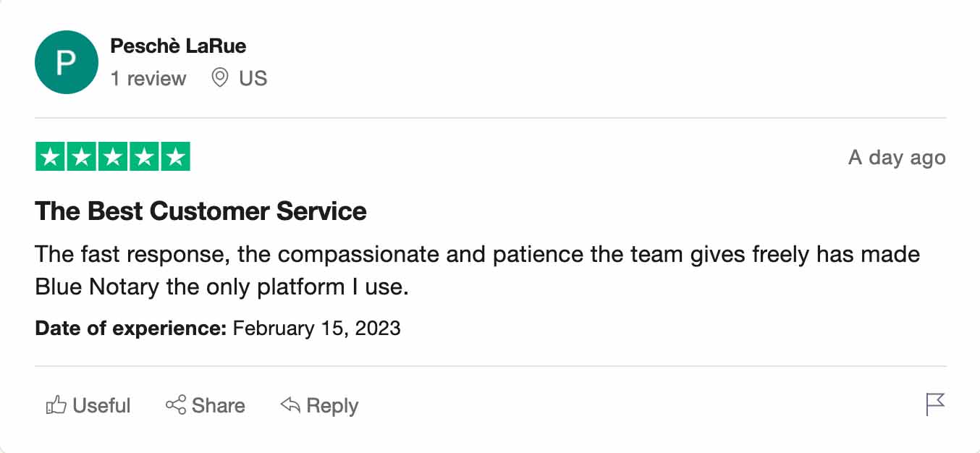Click the fourth green rating star
This screenshot has width=980, height=453.
click(143, 157)
